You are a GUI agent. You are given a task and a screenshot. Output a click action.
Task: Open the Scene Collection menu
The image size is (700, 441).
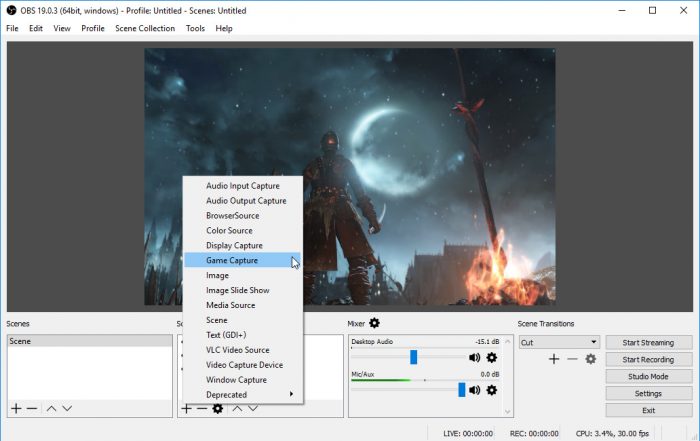(x=145, y=28)
